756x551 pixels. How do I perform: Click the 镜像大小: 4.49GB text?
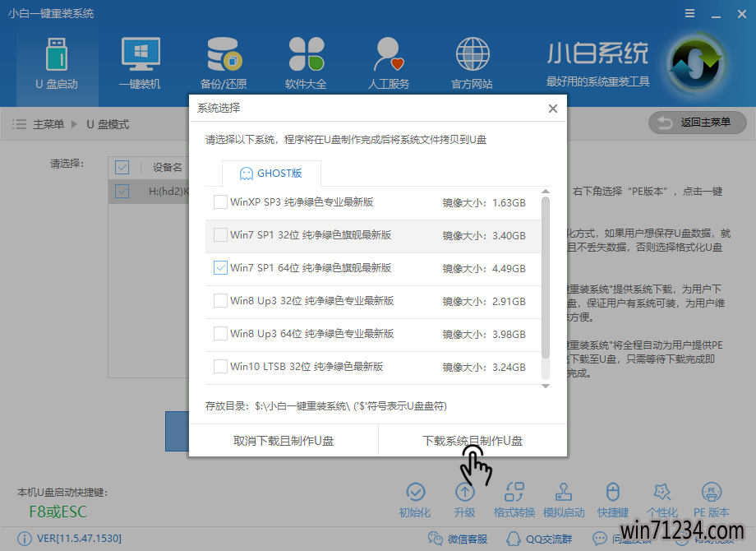(x=484, y=268)
